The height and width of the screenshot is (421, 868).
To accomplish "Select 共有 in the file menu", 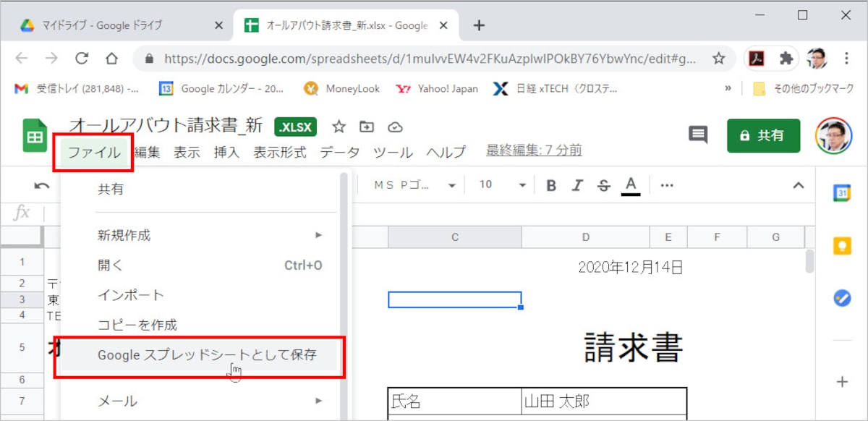I will (x=200, y=190).
